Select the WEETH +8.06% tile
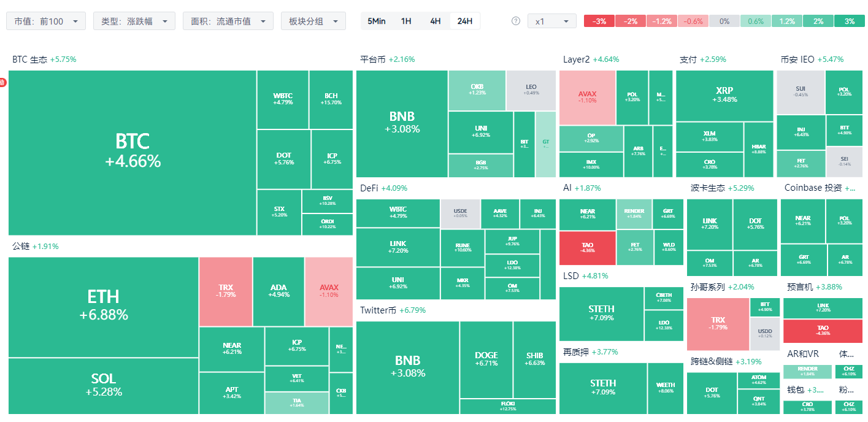This screenshot has height=422, width=868. point(666,389)
